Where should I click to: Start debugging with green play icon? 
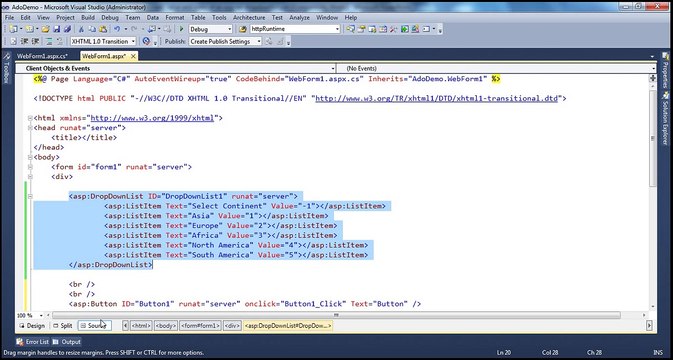point(182,29)
